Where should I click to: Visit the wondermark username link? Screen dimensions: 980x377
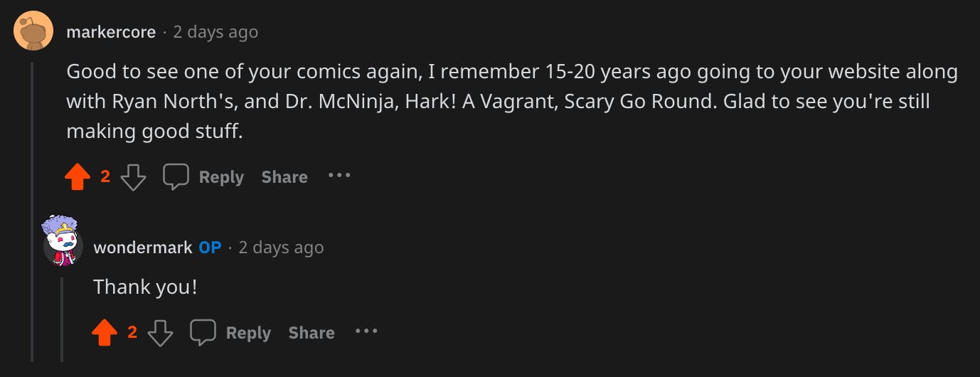142,248
